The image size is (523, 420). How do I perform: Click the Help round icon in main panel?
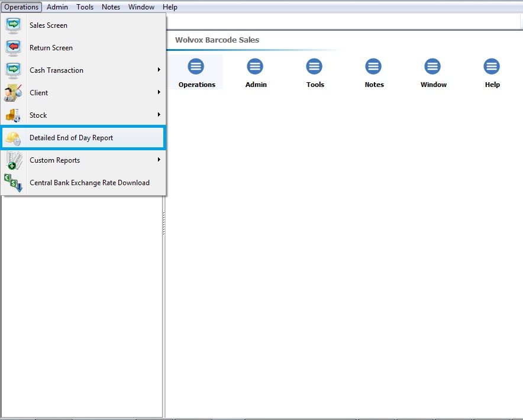[492, 66]
